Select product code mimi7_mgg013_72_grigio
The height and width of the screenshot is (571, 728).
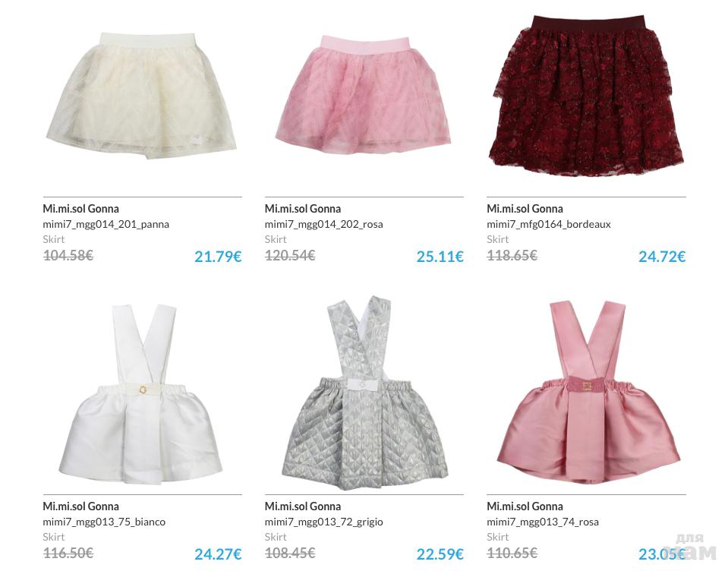(x=323, y=522)
